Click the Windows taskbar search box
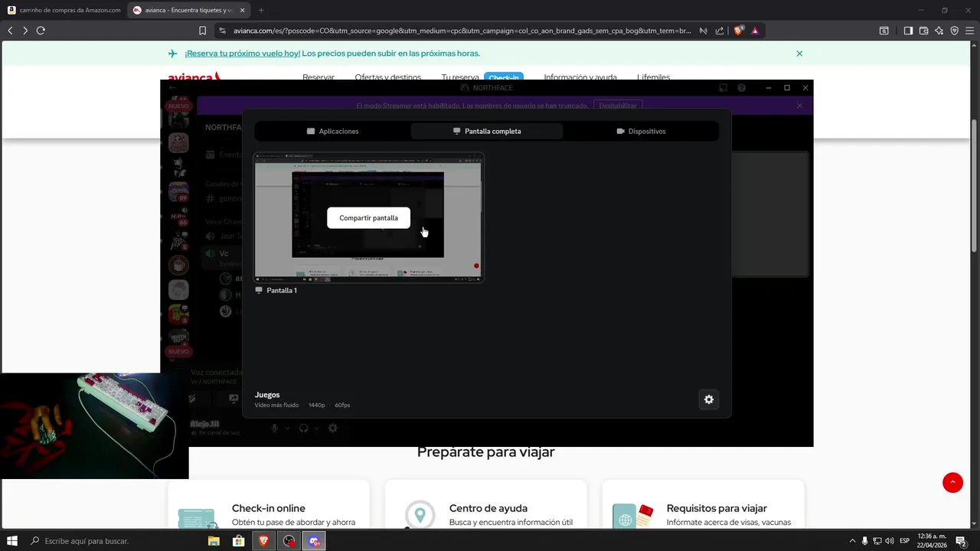Screen dimensions: 980x551 [115, 541]
